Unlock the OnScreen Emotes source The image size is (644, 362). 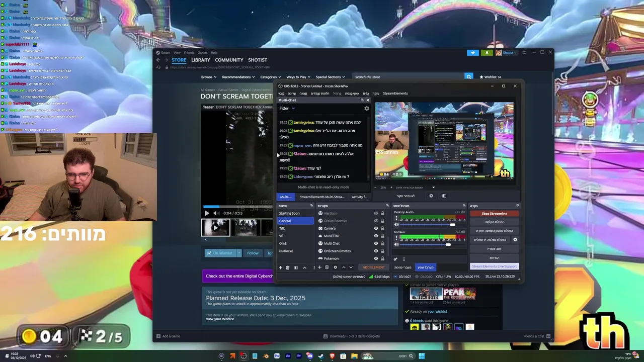(382, 251)
